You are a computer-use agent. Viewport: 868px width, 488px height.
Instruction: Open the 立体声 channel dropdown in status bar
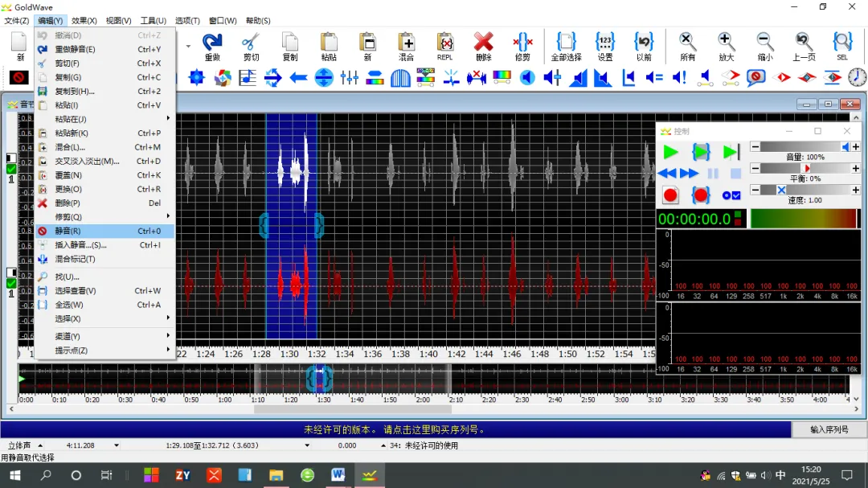point(40,445)
